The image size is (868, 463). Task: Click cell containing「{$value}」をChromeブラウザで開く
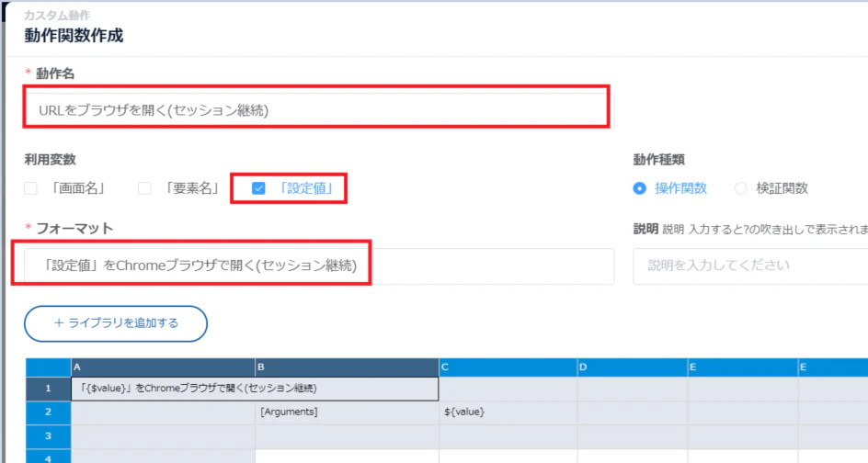(255, 389)
